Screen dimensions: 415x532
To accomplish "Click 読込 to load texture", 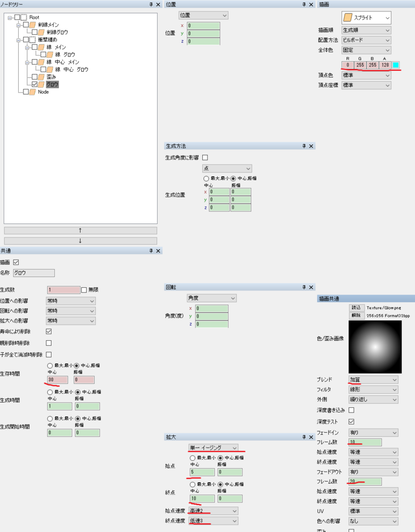I will pyautogui.click(x=356, y=308).
